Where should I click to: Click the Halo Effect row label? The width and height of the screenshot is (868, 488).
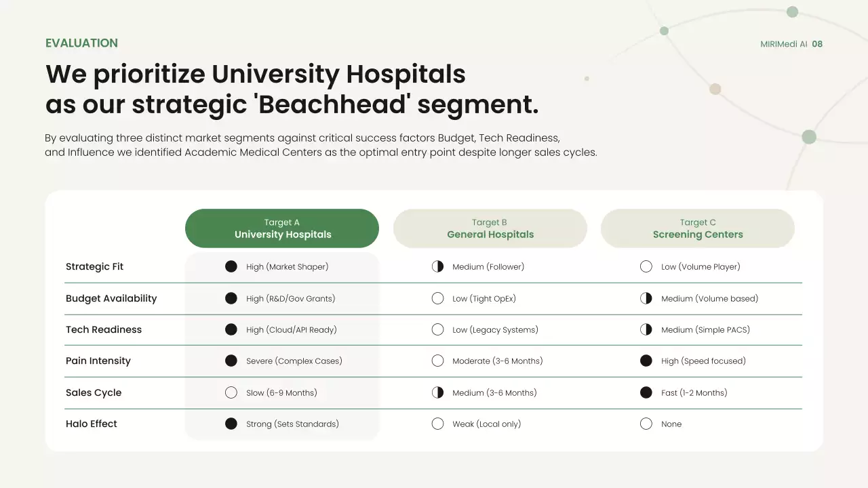point(92,424)
